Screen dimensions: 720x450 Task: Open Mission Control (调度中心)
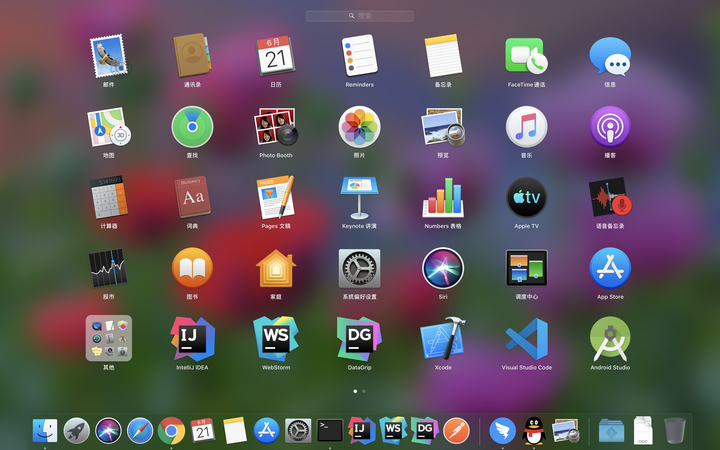tap(526, 268)
